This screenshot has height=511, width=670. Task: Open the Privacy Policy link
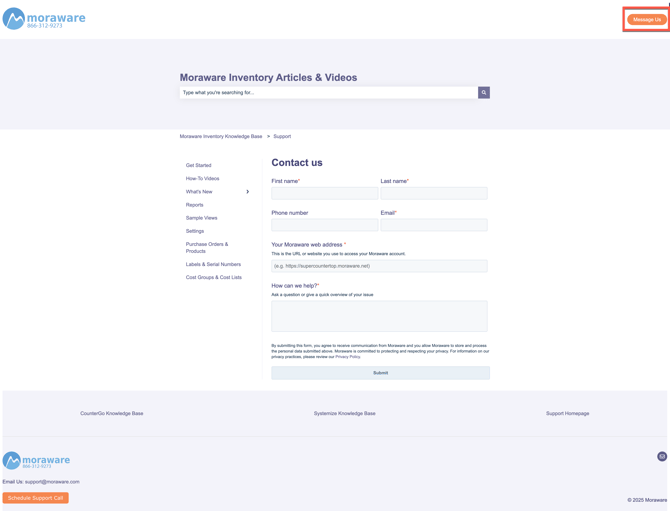coord(347,357)
